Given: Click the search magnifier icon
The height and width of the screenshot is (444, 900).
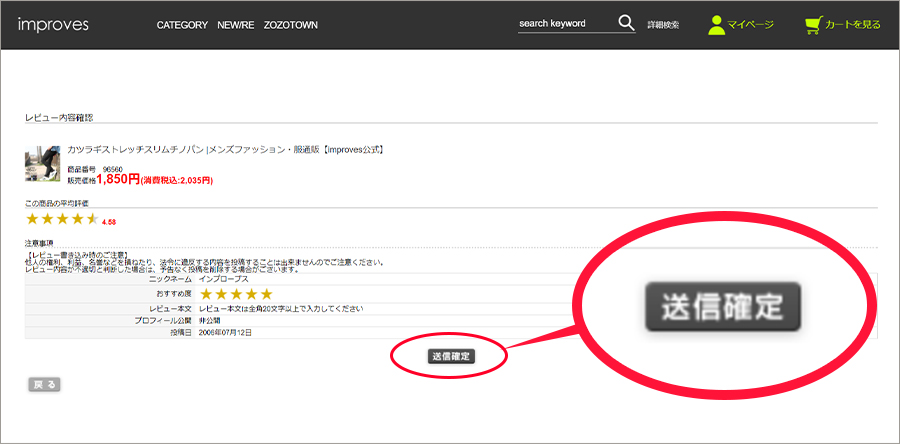Looking at the screenshot, I should point(626,24).
